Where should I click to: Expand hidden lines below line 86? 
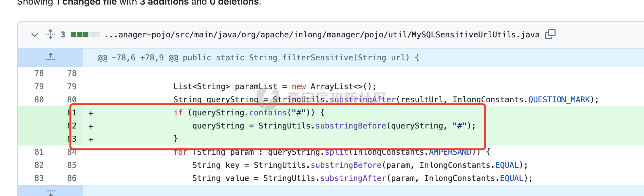50,191
